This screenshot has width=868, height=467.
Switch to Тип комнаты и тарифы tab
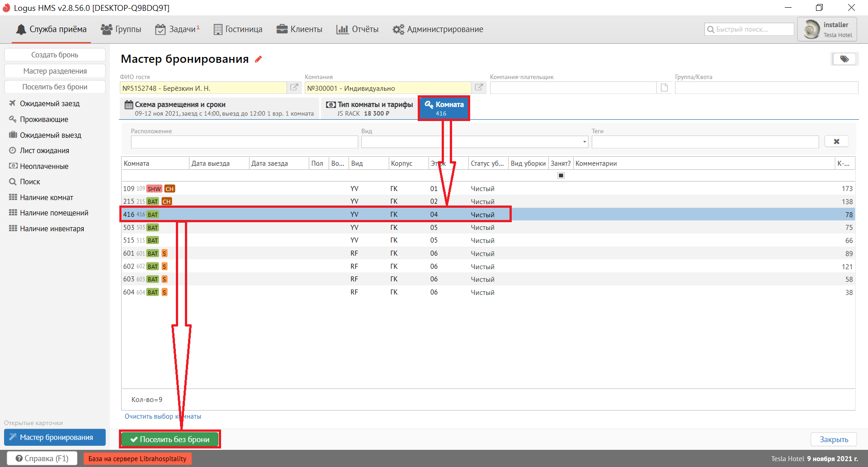pyautogui.click(x=369, y=108)
